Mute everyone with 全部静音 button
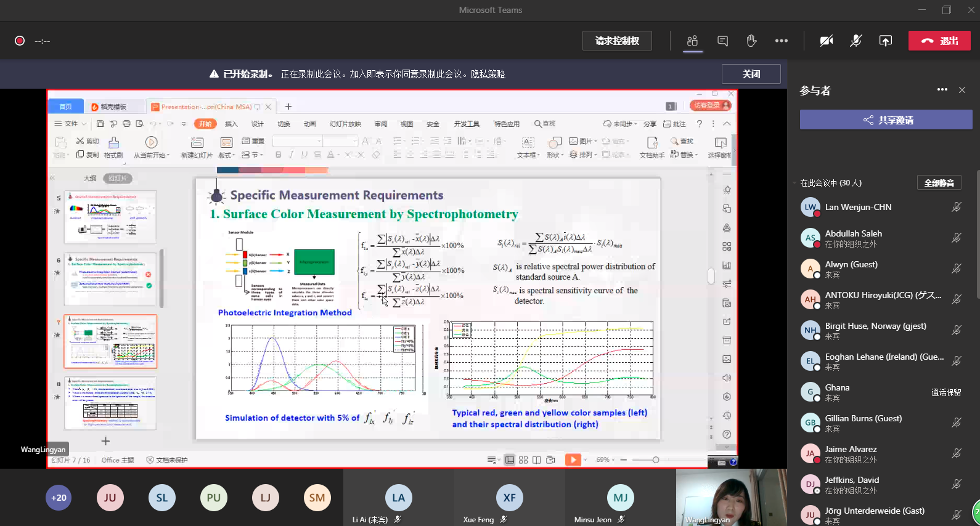 pos(939,183)
